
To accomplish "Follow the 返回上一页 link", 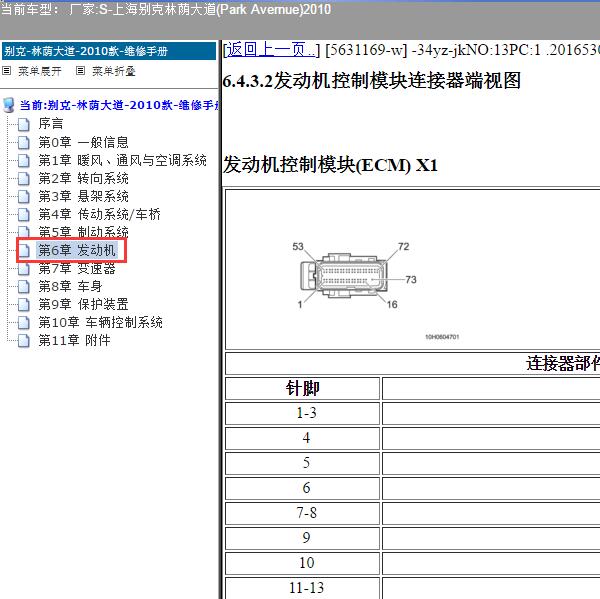I will [x=271, y=50].
